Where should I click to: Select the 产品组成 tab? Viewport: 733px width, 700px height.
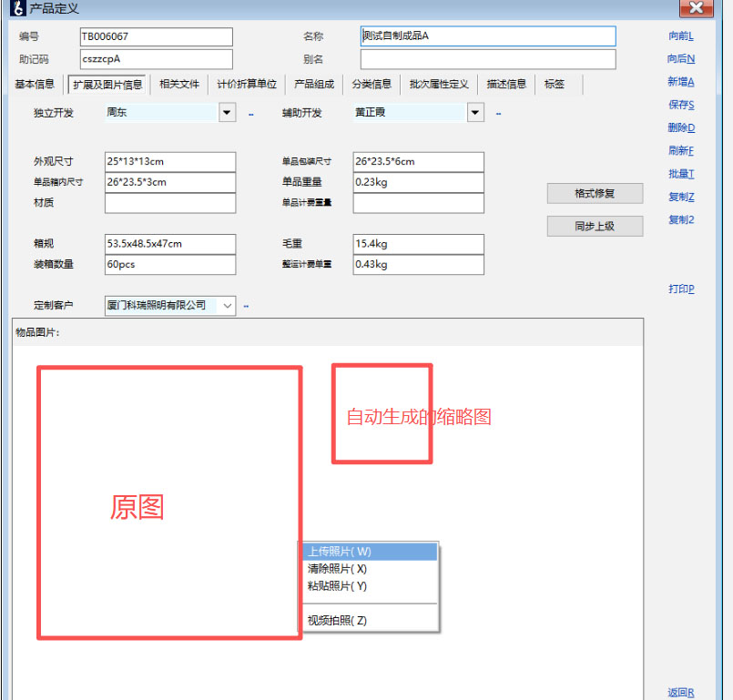click(313, 85)
